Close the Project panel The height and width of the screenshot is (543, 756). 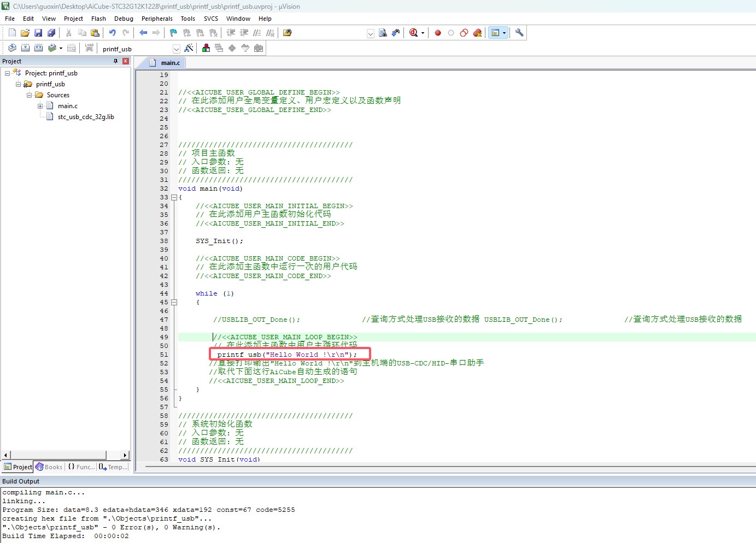[x=126, y=61]
